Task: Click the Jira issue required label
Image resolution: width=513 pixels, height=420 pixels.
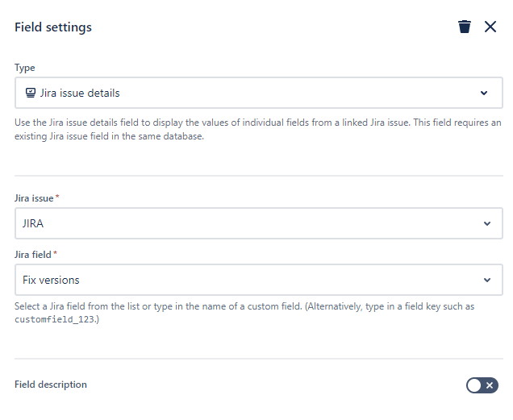Action: point(36,198)
